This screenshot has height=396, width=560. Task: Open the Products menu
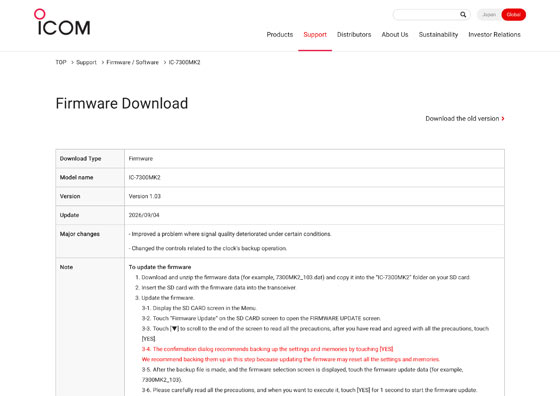pos(280,35)
